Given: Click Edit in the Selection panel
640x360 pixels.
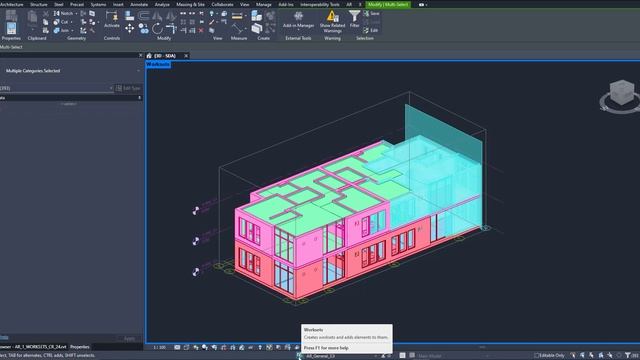Looking at the screenshot, I should [x=371, y=31].
